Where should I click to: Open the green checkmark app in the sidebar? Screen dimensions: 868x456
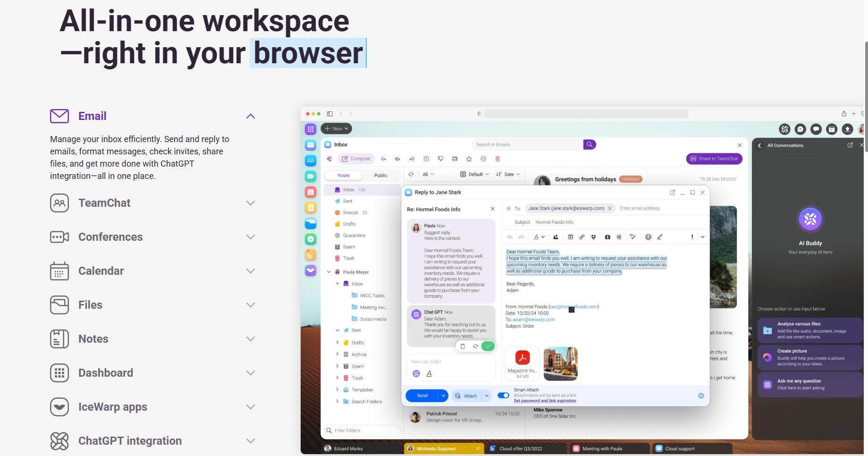(x=311, y=239)
